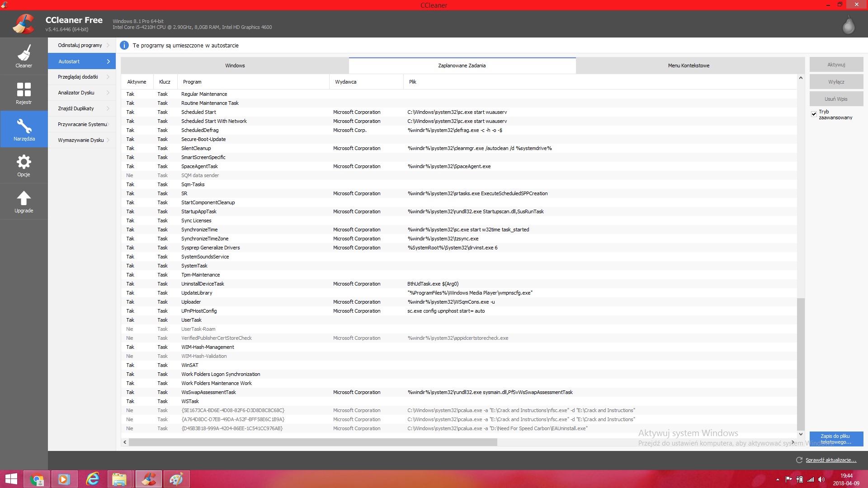Sort by the Plik column header
The height and width of the screenshot is (488, 868).
click(600, 82)
